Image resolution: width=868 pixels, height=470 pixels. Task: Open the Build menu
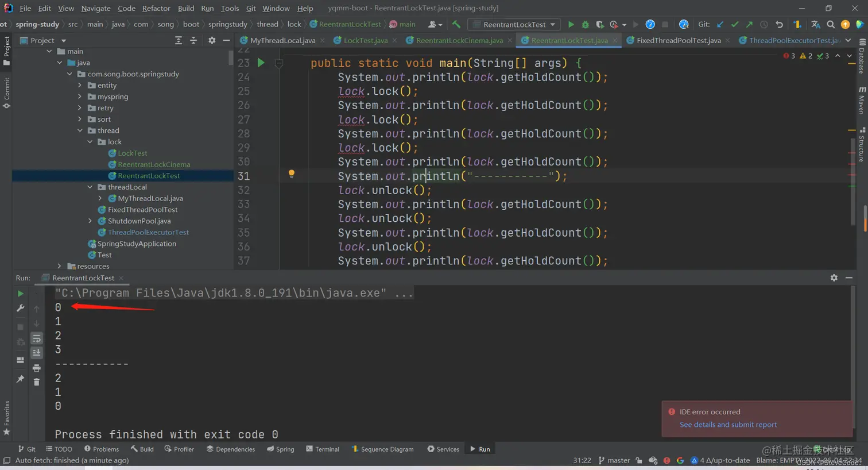(186, 8)
